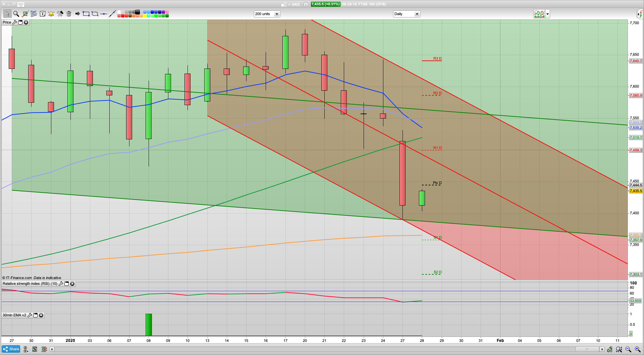Image resolution: width=644 pixels, height=355 pixels.
Task: Select the horizontal line drawing tool
Action: pyautogui.click(x=104, y=14)
